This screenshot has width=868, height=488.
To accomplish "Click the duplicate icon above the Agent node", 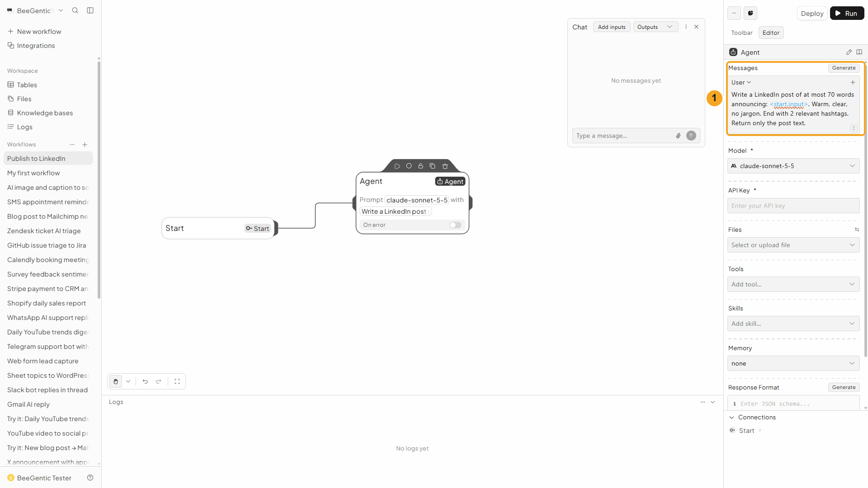I will tap(432, 166).
